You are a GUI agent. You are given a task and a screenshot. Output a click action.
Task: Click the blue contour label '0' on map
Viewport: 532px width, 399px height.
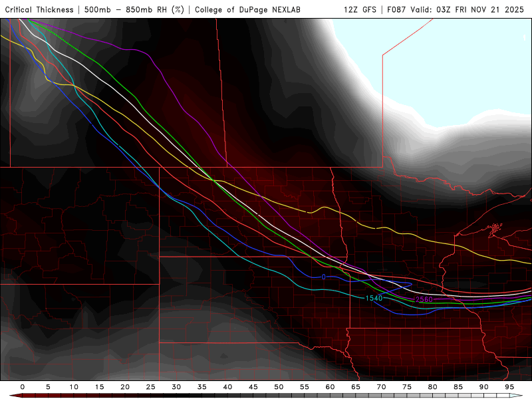coord(324,277)
